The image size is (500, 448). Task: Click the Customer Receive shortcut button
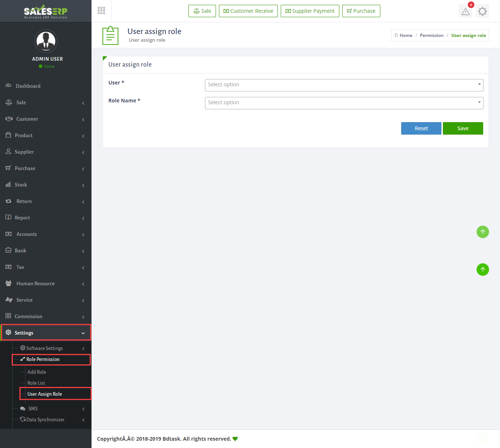pos(248,11)
